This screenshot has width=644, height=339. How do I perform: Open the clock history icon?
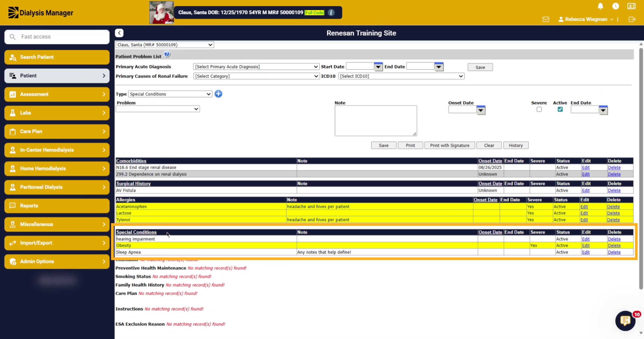[x=616, y=6]
